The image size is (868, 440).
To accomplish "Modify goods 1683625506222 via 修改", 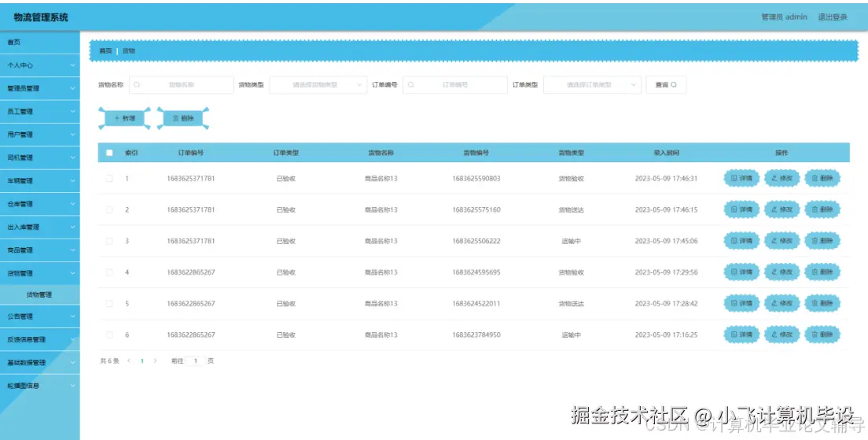I will (x=782, y=241).
